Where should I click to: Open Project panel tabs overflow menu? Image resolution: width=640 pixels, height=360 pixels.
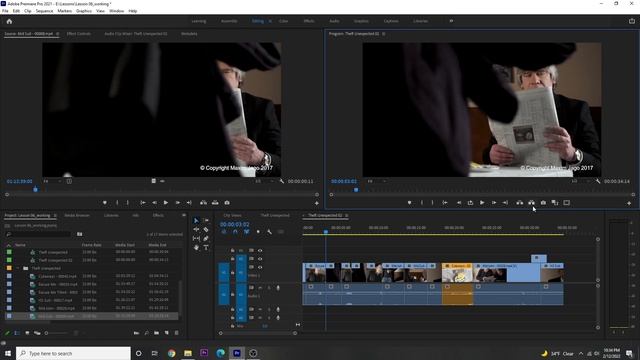pyautogui.click(x=184, y=215)
